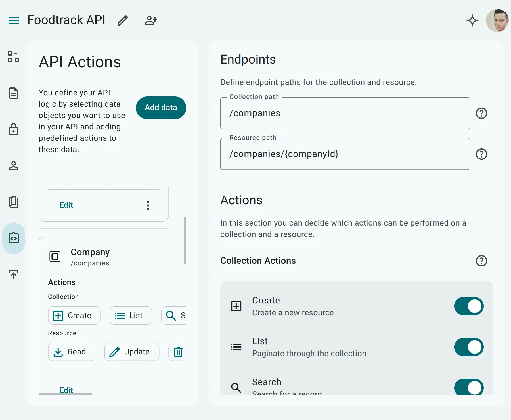Click the Collection path input field
Viewport: 511px width, 420px height.
(x=345, y=113)
